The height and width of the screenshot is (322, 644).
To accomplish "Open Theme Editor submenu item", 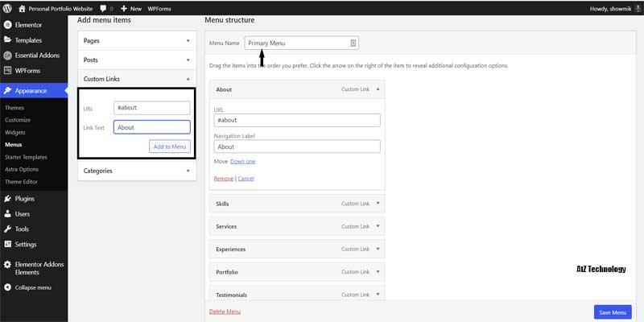I will [x=22, y=182].
